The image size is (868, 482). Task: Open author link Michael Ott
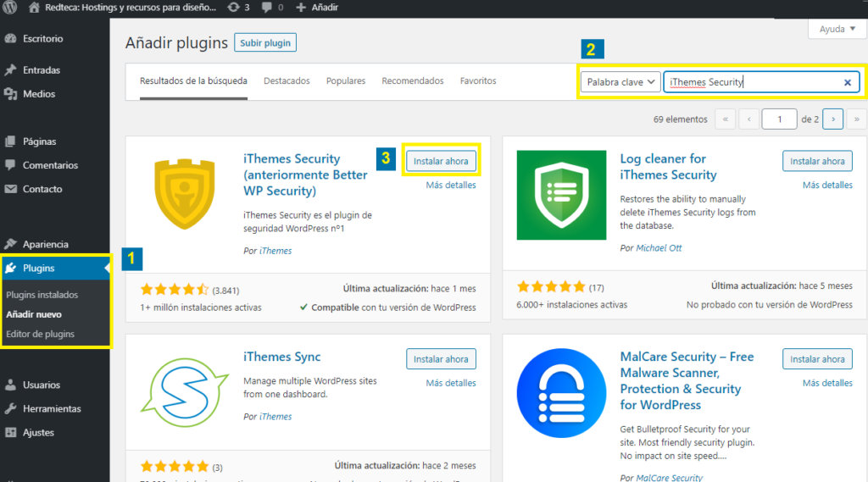pyautogui.click(x=659, y=248)
